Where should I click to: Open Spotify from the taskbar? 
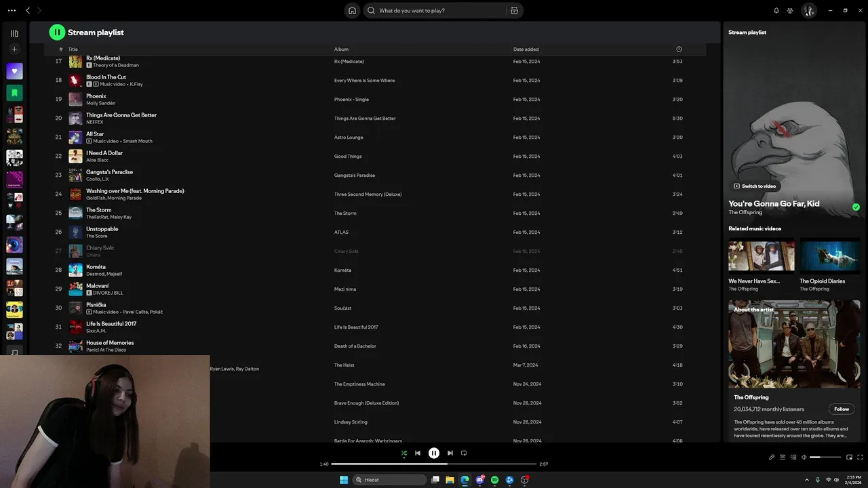click(x=494, y=480)
